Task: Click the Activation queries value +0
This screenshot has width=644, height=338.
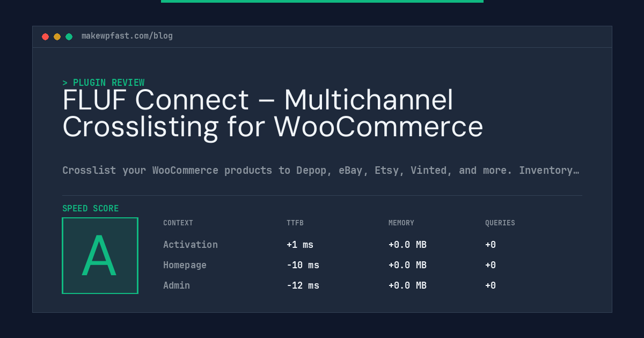Action: [491, 245]
